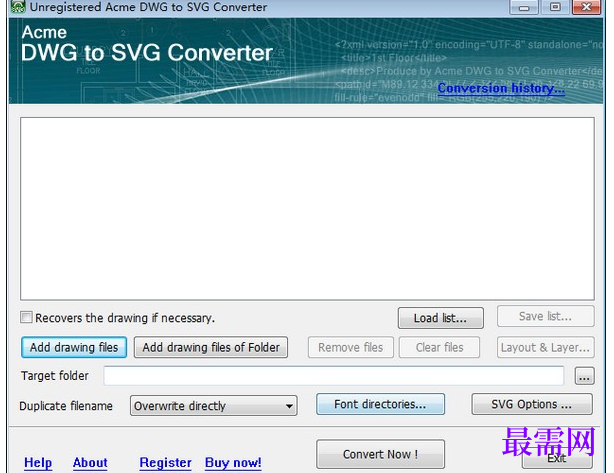Open the Duplicate filename dropdown
Viewport: 614px width, 473px height.
pyautogui.click(x=214, y=406)
